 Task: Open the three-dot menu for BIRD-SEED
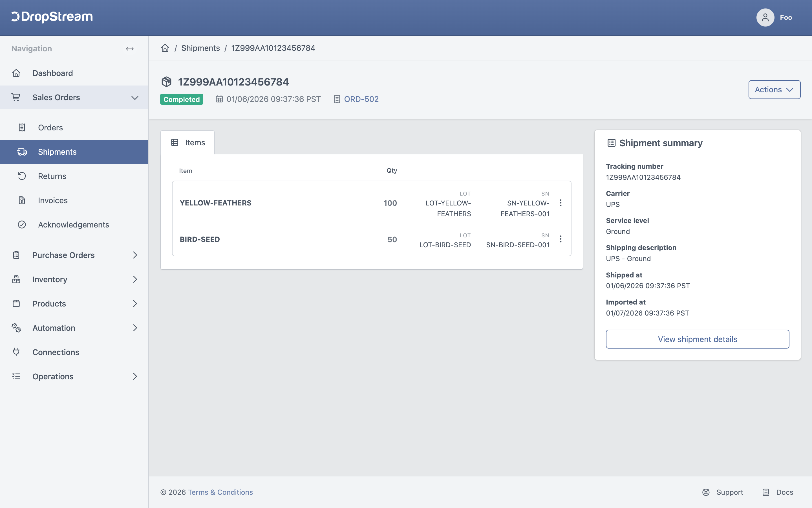click(x=560, y=239)
